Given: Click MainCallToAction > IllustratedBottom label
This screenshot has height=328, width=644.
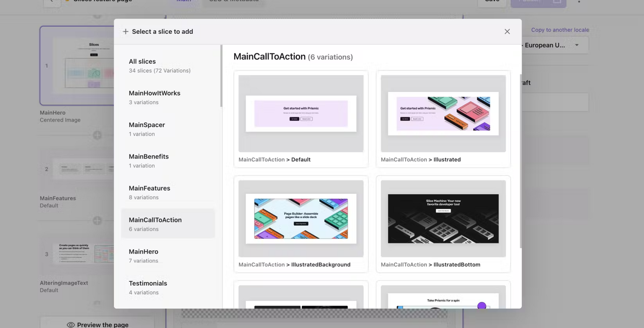Looking at the screenshot, I should pyautogui.click(x=430, y=265).
